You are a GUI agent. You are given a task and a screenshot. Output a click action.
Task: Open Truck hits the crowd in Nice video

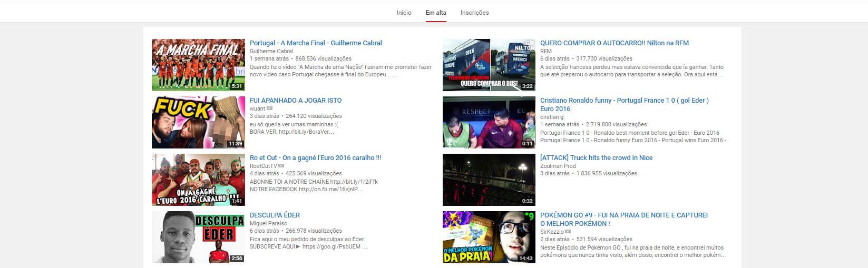pos(596,158)
